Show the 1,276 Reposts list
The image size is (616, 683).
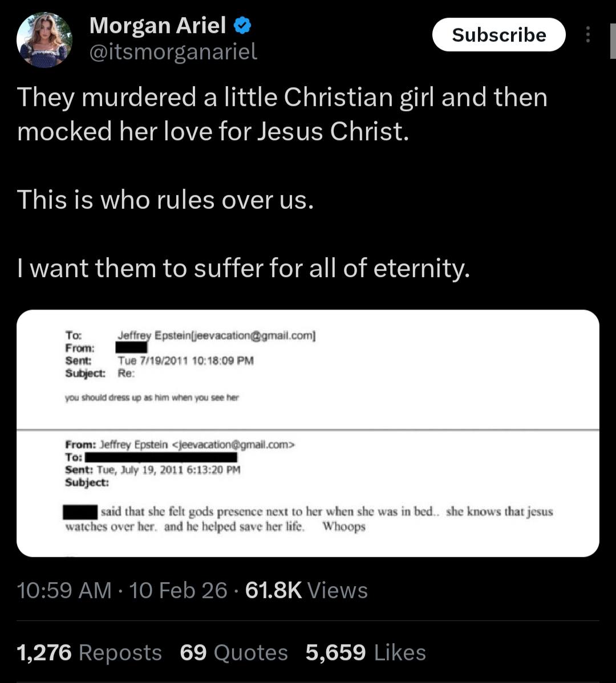coord(90,653)
